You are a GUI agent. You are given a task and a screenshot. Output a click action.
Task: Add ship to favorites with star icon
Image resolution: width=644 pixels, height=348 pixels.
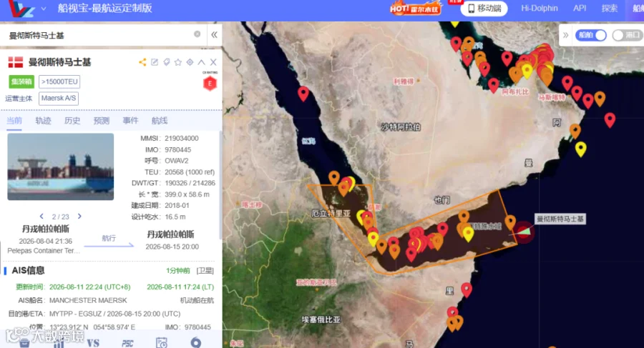178,62
